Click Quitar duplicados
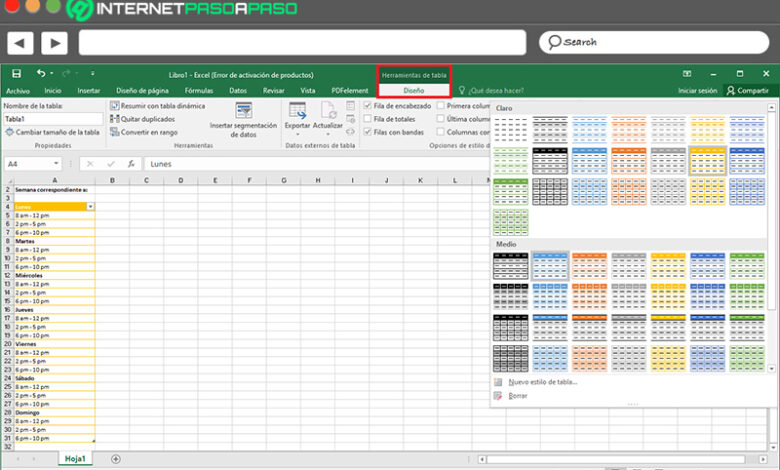 [x=142, y=119]
